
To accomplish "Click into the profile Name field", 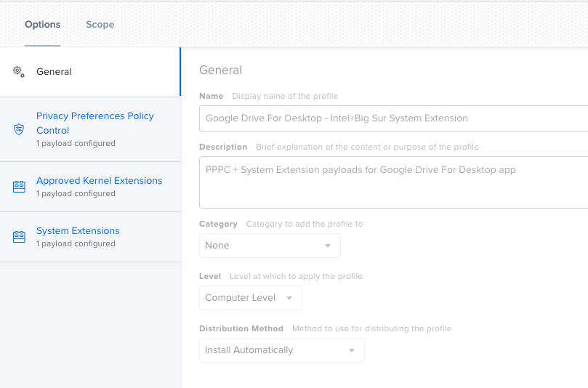I will (394, 118).
